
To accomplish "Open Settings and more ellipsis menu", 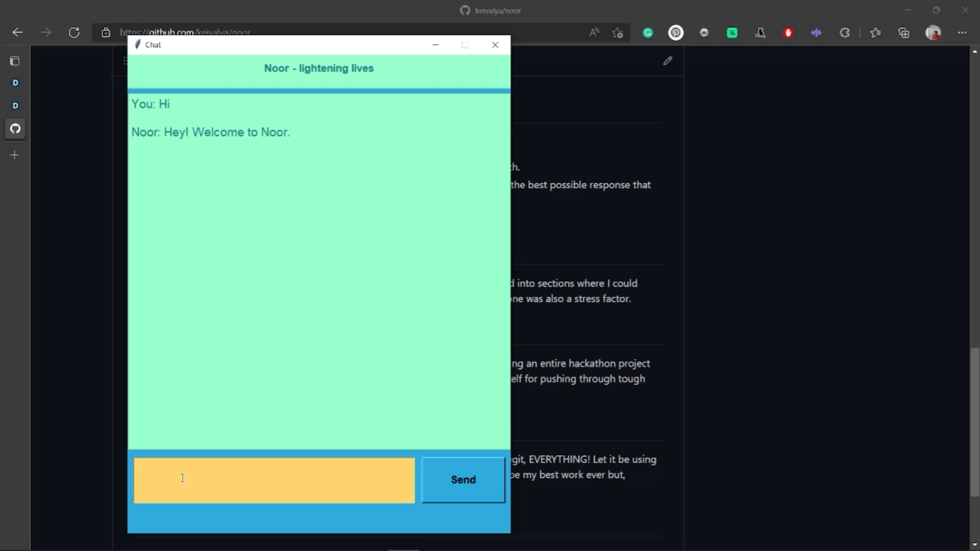I will pos(962,33).
